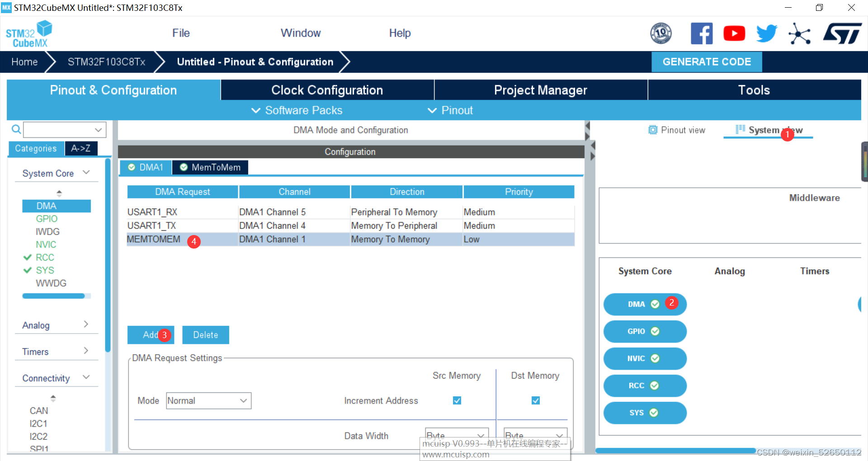The height and width of the screenshot is (461, 868).
Task: Open the Window menu
Action: (x=301, y=33)
